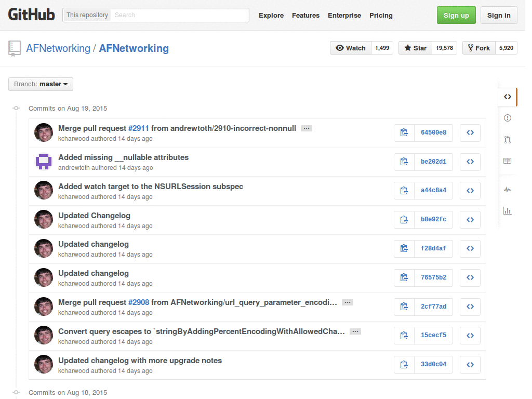Browse repository at commit 15cecf5
This screenshot has width=532, height=399.
470,336
